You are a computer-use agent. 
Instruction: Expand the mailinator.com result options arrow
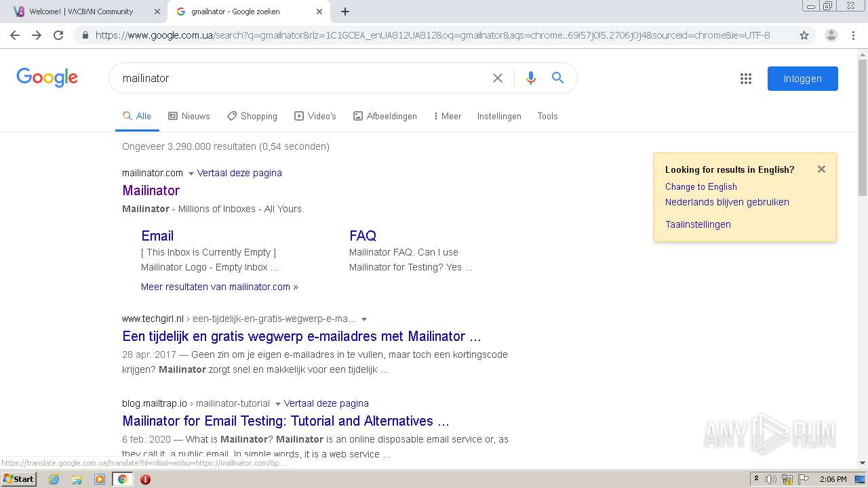[x=191, y=174]
